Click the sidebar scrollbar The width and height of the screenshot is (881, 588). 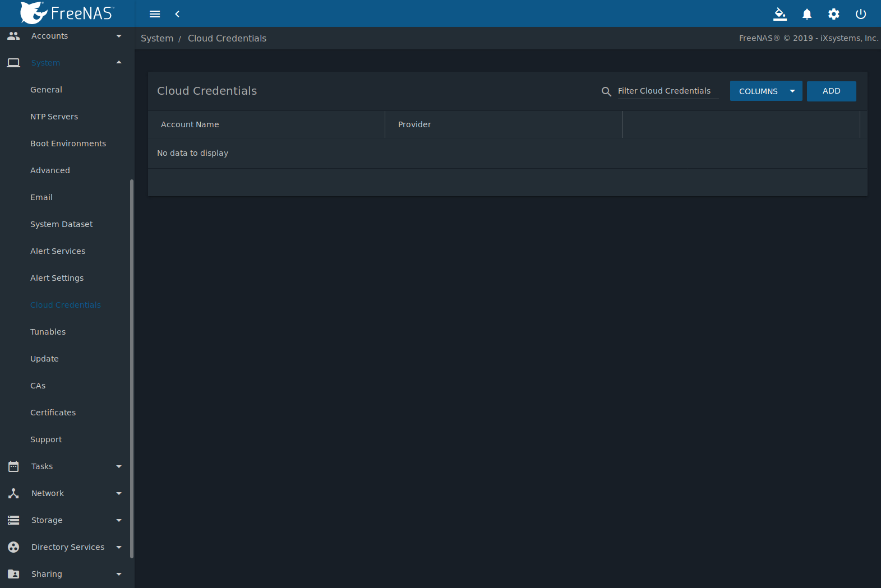(x=132, y=369)
